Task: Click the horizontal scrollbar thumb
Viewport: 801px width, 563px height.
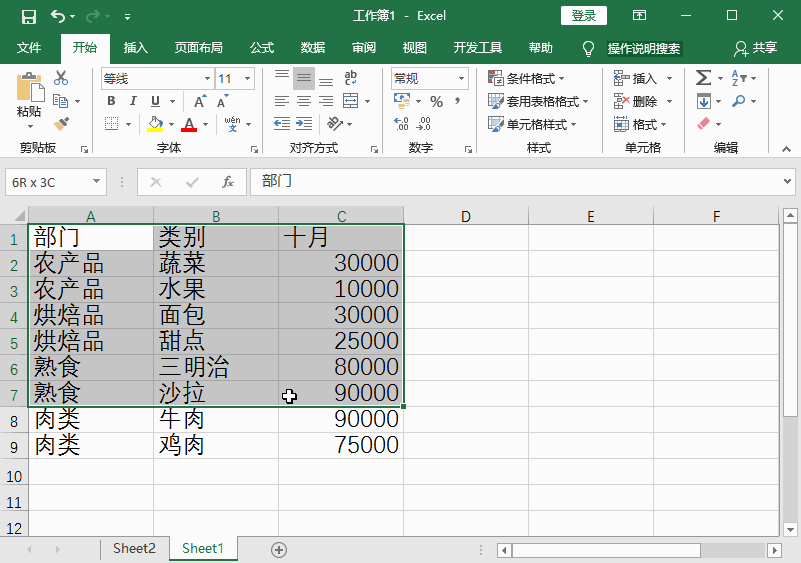Action: (x=606, y=550)
